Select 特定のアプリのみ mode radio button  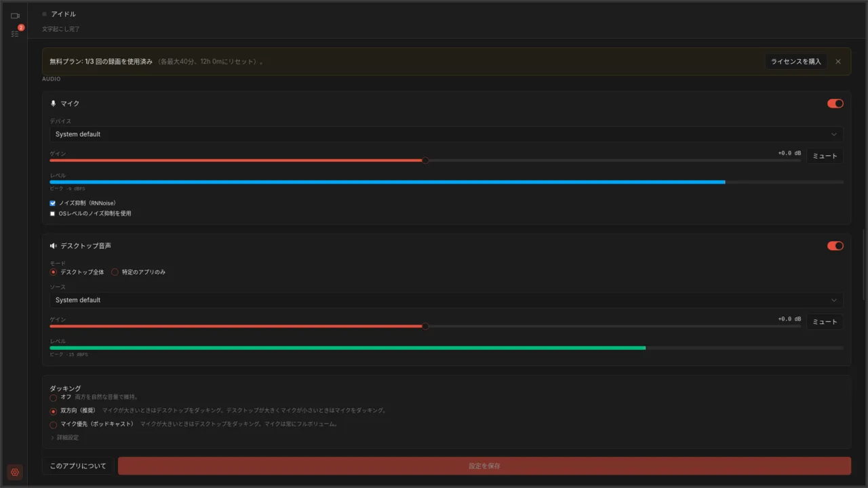click(115, 272)
